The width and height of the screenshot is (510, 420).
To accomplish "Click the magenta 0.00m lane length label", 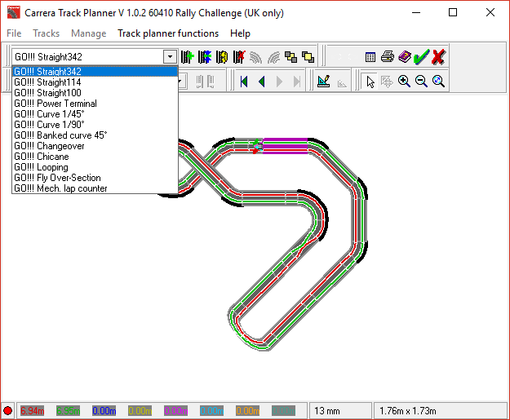I will coord(176,410).
